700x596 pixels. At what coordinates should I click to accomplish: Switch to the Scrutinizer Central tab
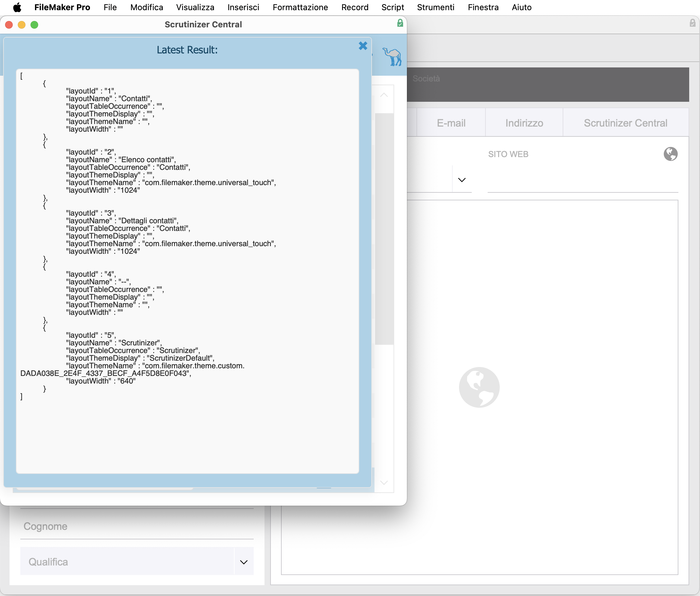625,123
